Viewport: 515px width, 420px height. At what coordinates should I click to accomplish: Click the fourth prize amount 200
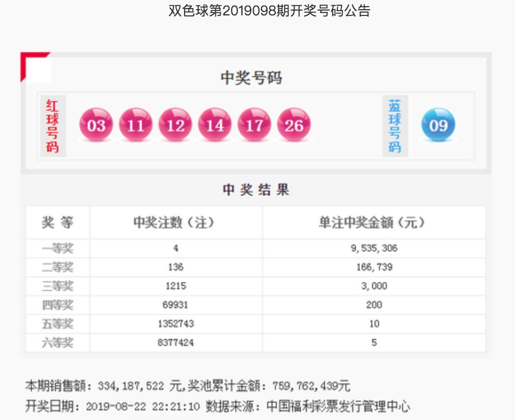pyautogui.click(x=374, y=305)
